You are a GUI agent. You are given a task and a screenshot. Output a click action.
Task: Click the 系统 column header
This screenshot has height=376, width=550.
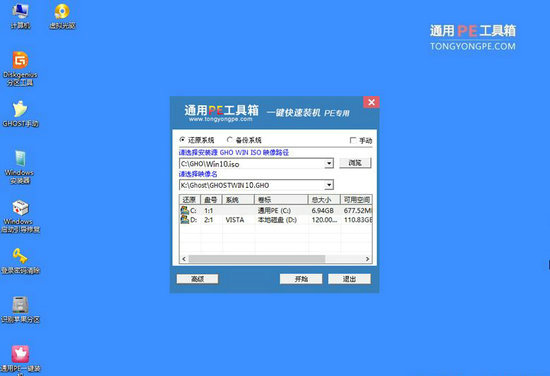tap(238, 200)
